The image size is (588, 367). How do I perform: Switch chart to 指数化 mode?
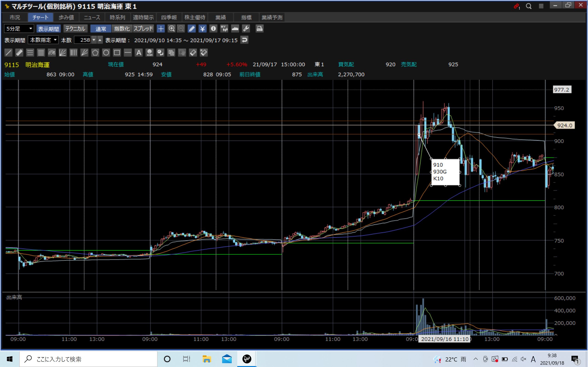pos(122,29)
